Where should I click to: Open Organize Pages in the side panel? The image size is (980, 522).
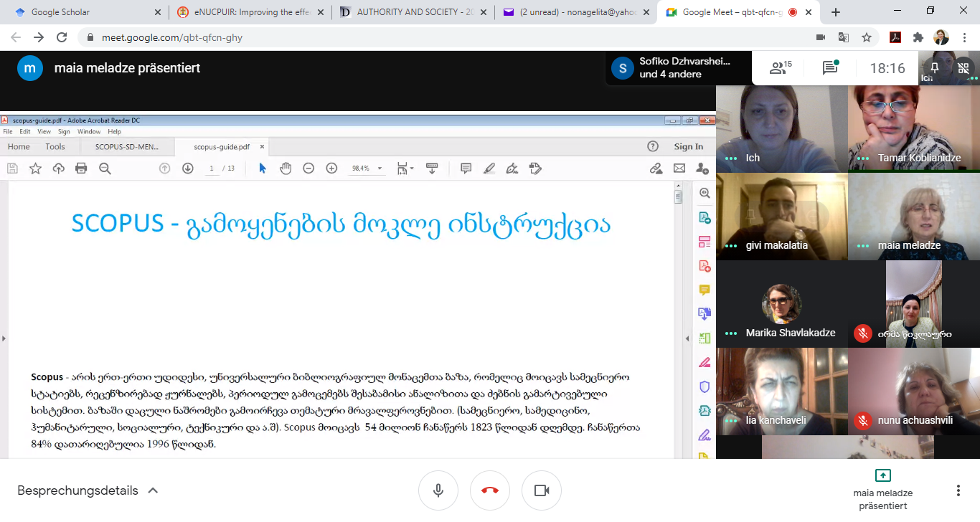pyautogui.click(x=705, y=242)
